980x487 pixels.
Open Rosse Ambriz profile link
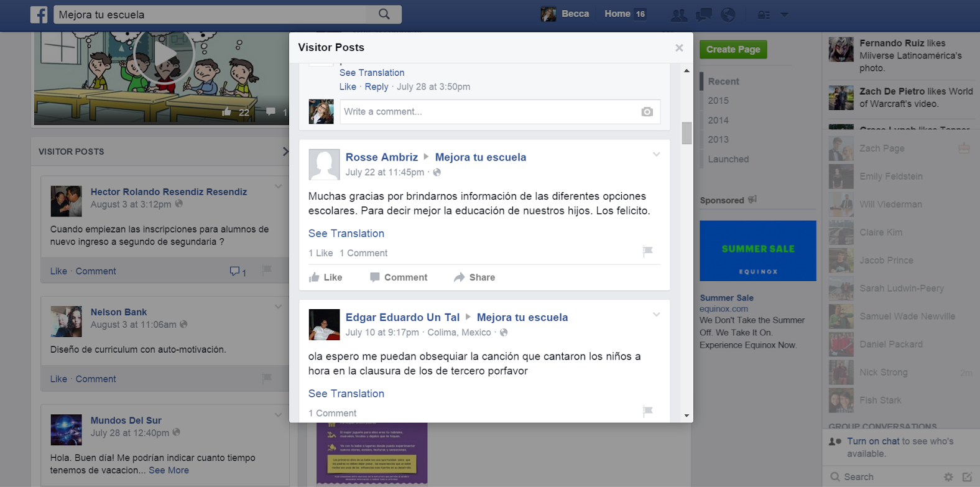click(382, 157)
